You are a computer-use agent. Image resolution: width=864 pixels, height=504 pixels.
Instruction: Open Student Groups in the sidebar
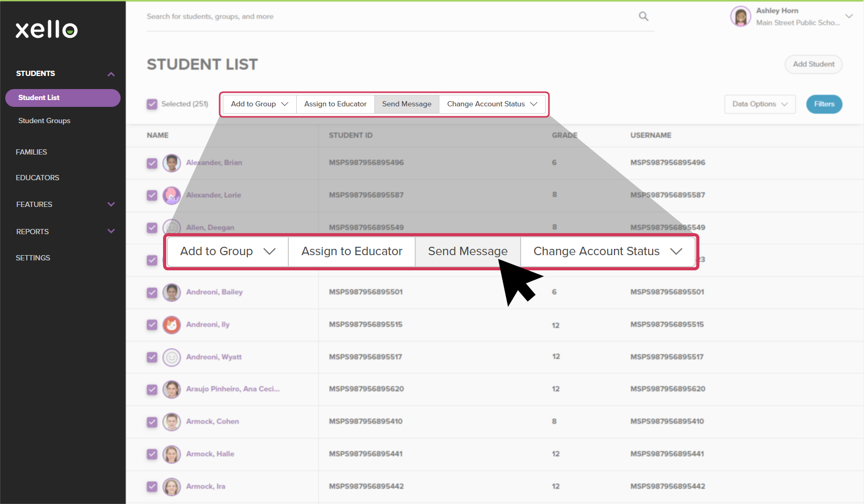point(44,121)
